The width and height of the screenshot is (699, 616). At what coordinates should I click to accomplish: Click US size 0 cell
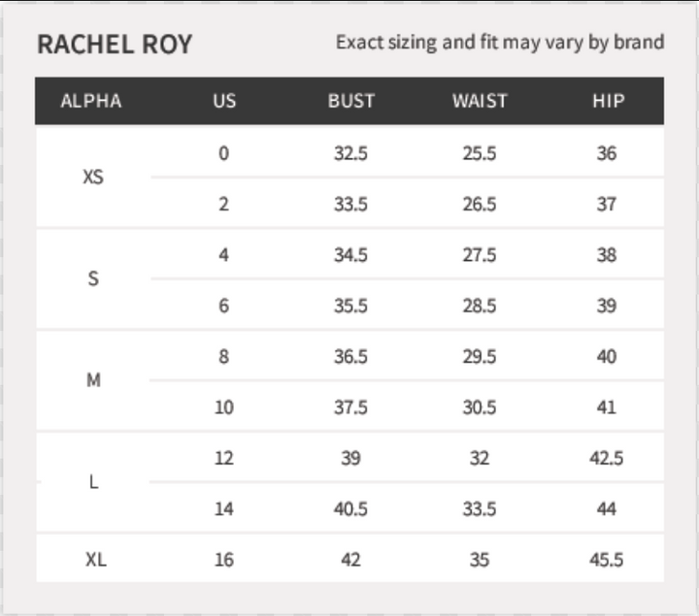[224, 153]
